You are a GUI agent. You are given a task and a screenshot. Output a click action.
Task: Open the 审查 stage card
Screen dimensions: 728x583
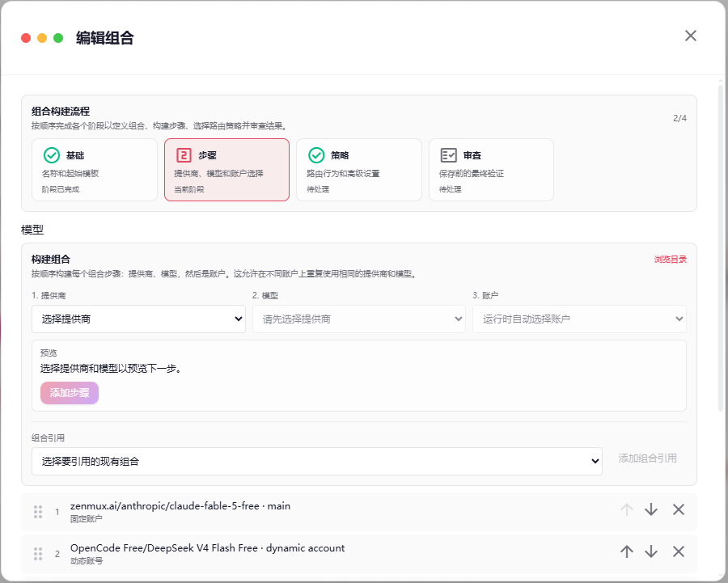tap(491, 170)
